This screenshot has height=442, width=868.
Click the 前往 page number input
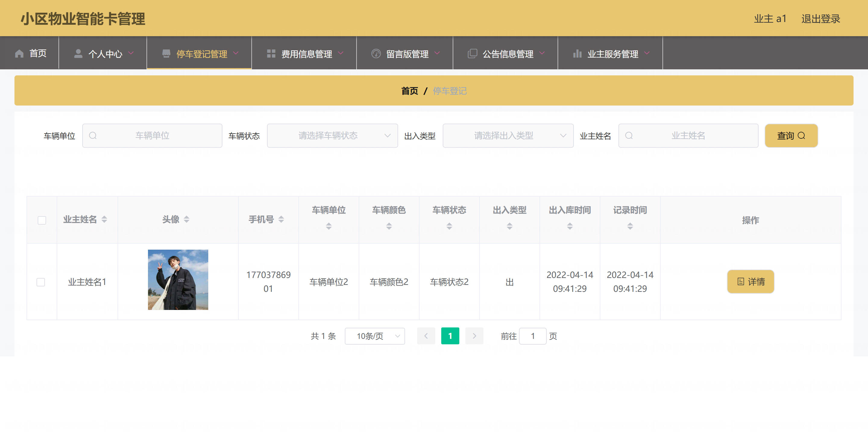[532, 336]
